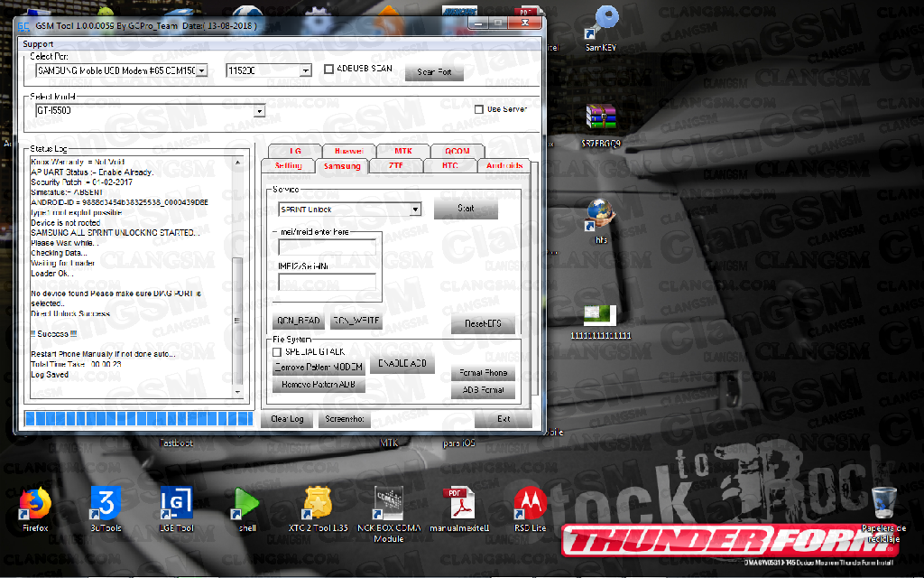Click the Status Log scroll-down arrow

[x=238, y=392]
